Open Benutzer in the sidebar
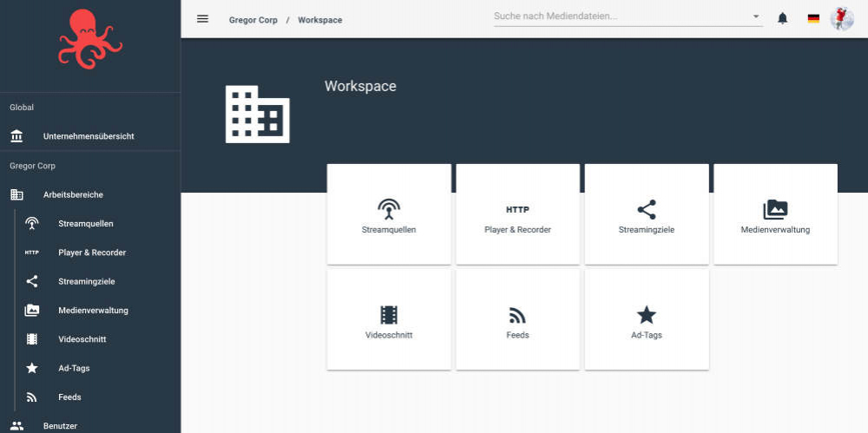 60,426
